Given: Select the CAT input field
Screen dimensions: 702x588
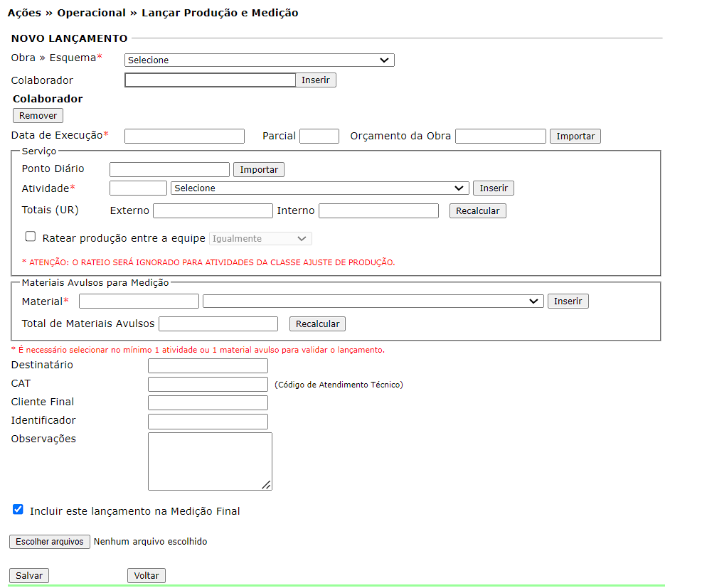Looking at the screenshot, I should [x=208, y=385].
